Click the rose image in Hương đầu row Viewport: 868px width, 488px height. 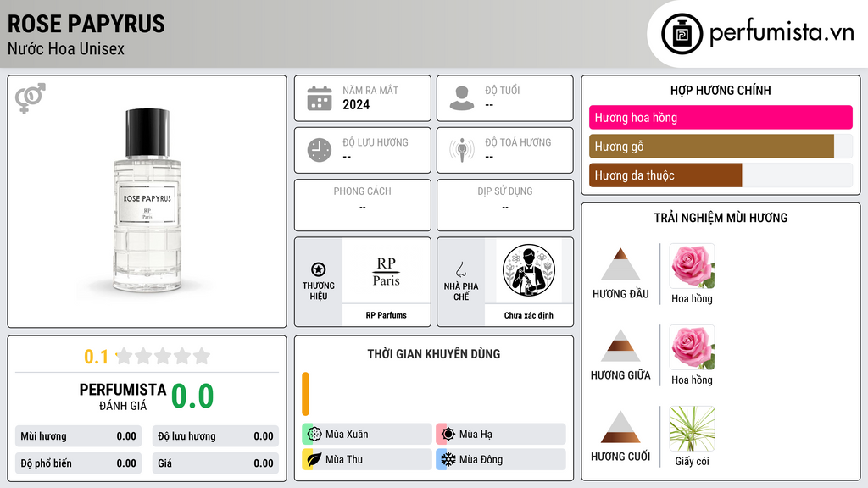point(692,266)
